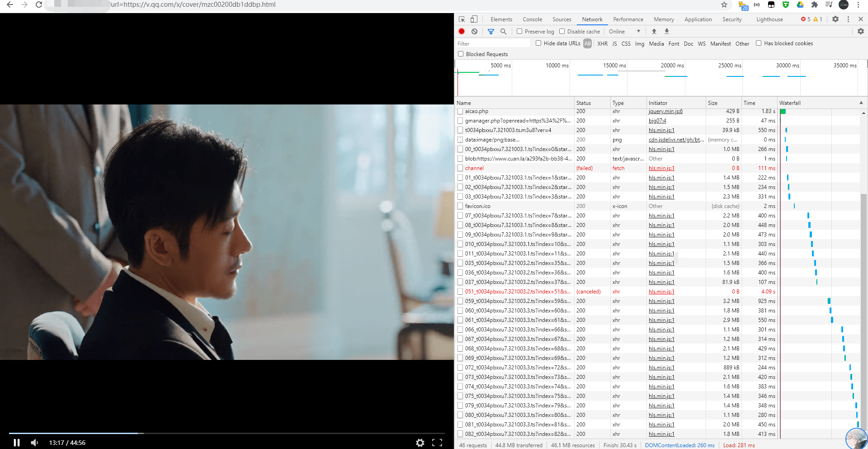
Task: Select the inspect element picker icon
Action: click(462, 19)
